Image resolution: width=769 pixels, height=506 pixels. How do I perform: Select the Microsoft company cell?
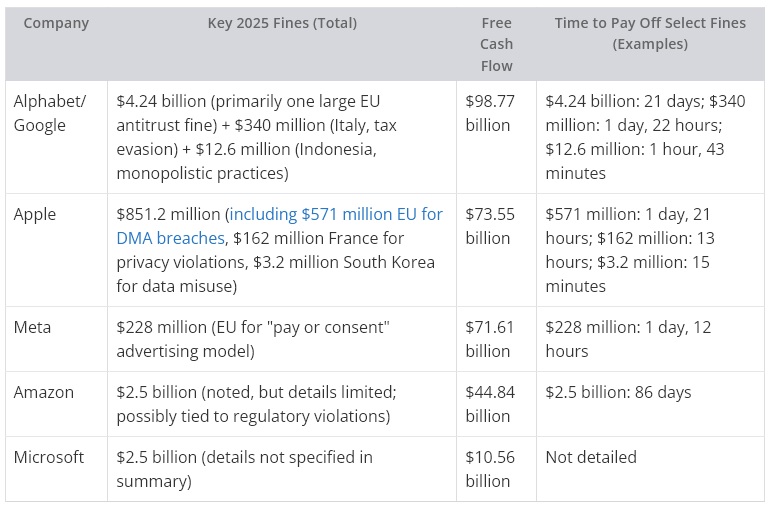49,457
